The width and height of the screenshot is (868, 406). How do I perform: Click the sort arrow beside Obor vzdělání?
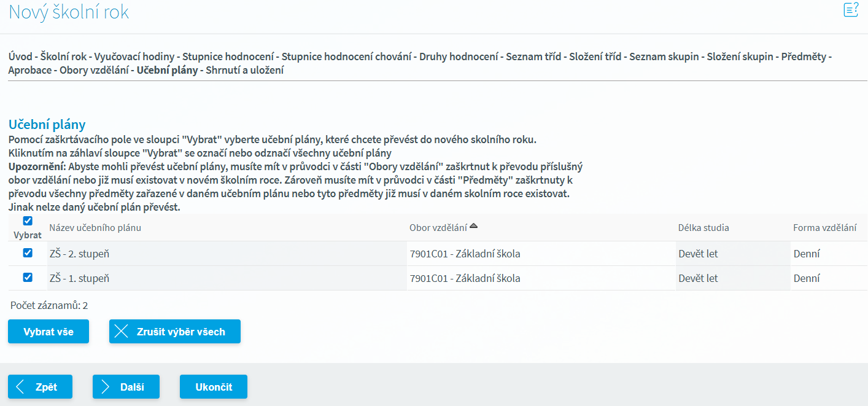click(473, 227)
